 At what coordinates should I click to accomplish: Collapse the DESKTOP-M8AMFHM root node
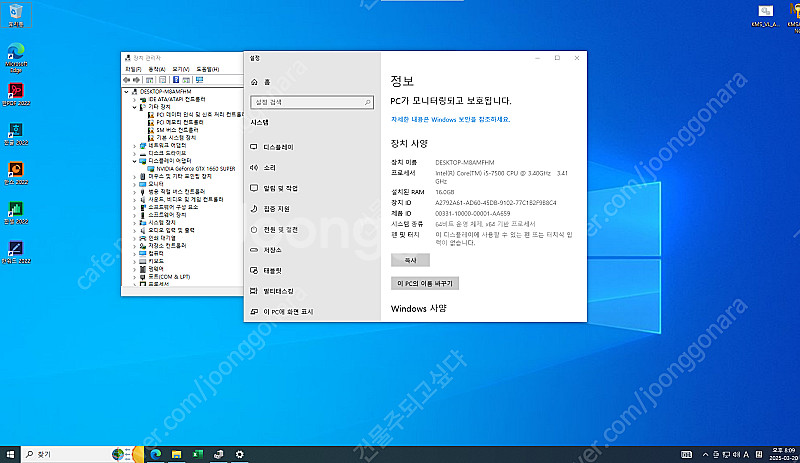[x=127, y=92]
